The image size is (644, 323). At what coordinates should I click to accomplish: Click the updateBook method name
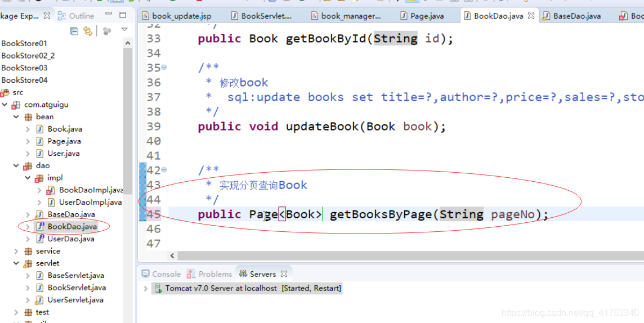(x=323, y=127)
